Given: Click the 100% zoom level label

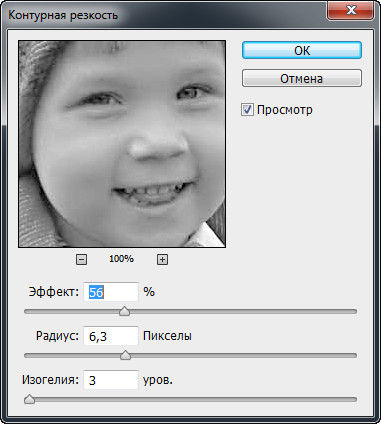Looking at the screenshot, I should pyautogui.click(x=121, y=259).
